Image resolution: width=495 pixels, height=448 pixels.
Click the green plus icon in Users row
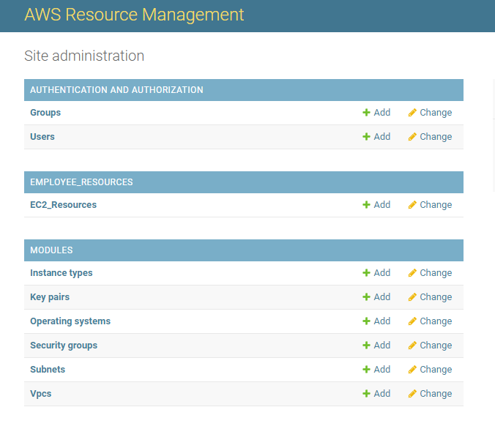click(x=366, y=137)
